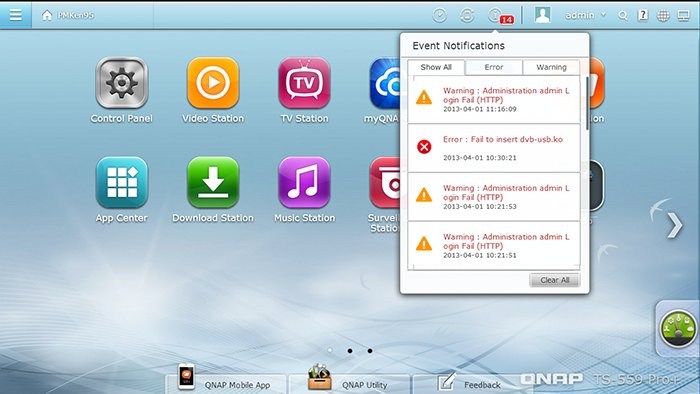
Task: Go to next desktop page arrow
Action: pyautogui.click(x=675, y=225)
